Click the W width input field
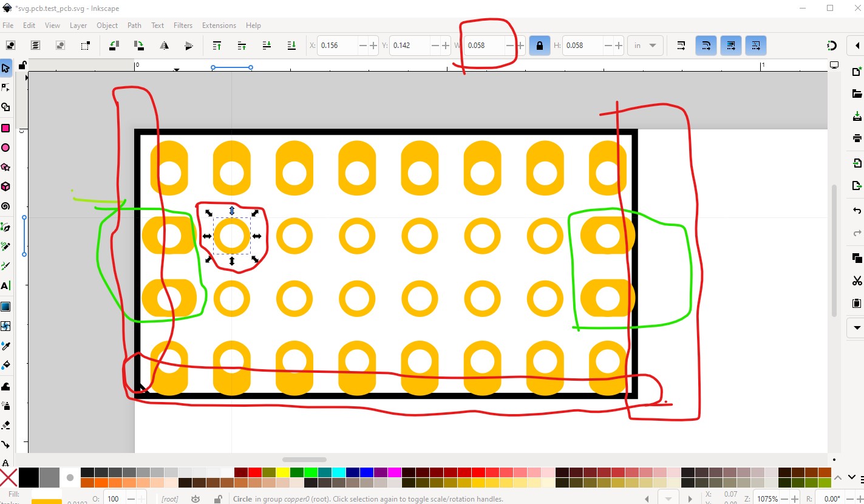The image size is (864, 504). [485, 46]
